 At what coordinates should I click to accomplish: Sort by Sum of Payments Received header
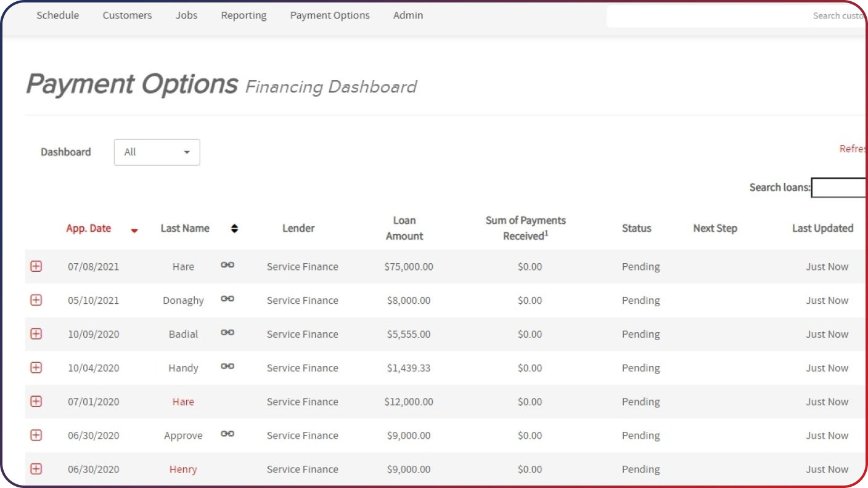(x=526, y=228)
